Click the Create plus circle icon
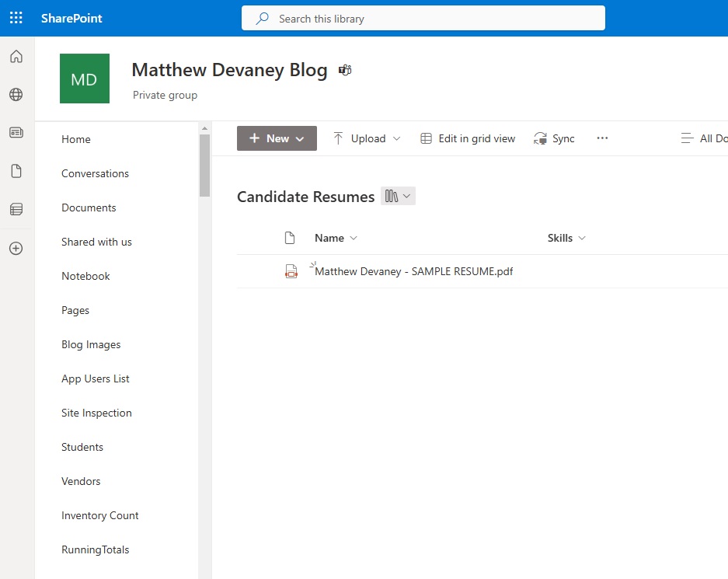 [16, 249]
